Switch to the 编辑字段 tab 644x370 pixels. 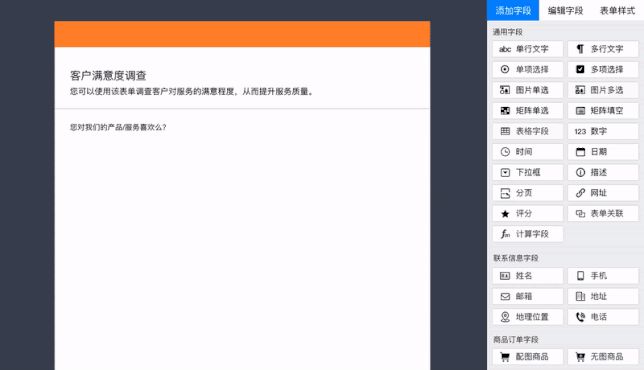coord(565,10)
